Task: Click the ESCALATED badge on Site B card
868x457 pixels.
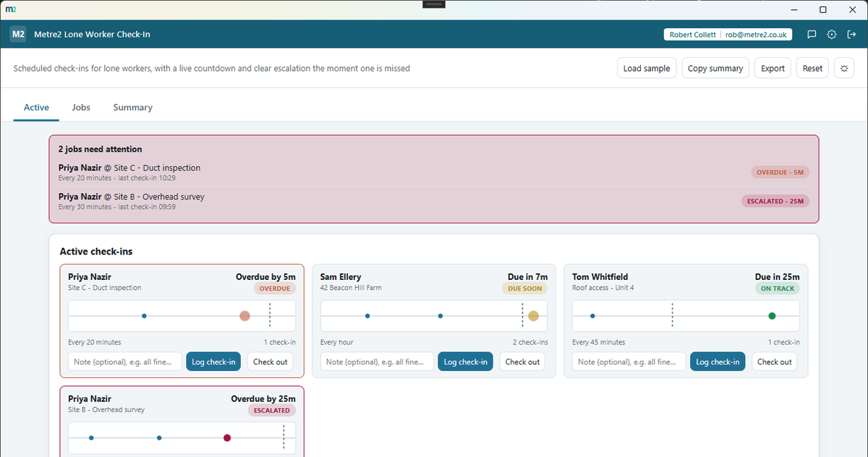Action: tap(272, 410)
